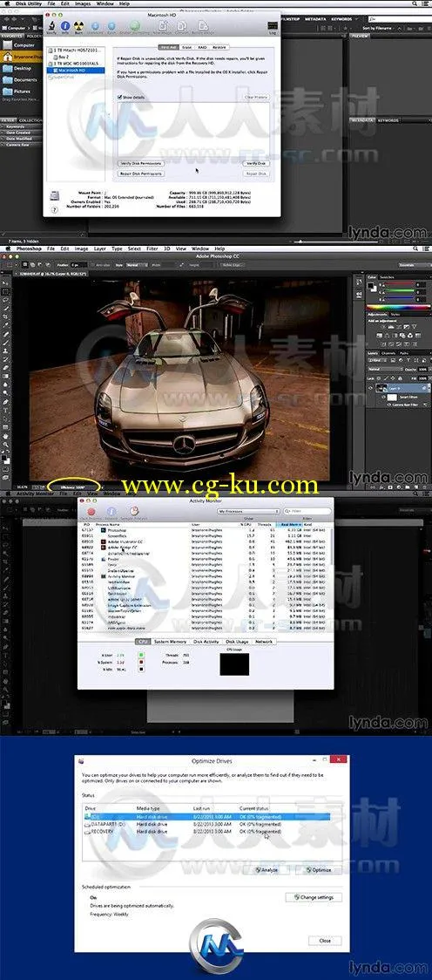Screen dimensions: 432x980
Task: Select Pictures in Bridge Favorites panel
Action: [23, 91]
